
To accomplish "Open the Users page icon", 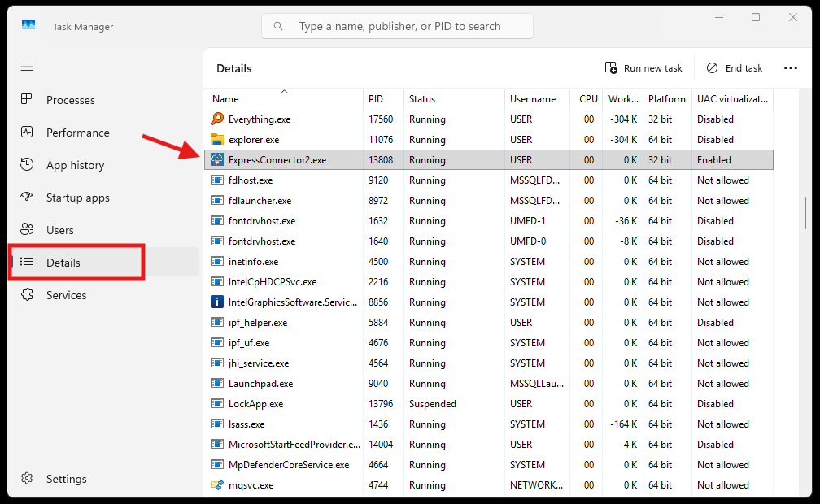I will click(x=27, y=229).
